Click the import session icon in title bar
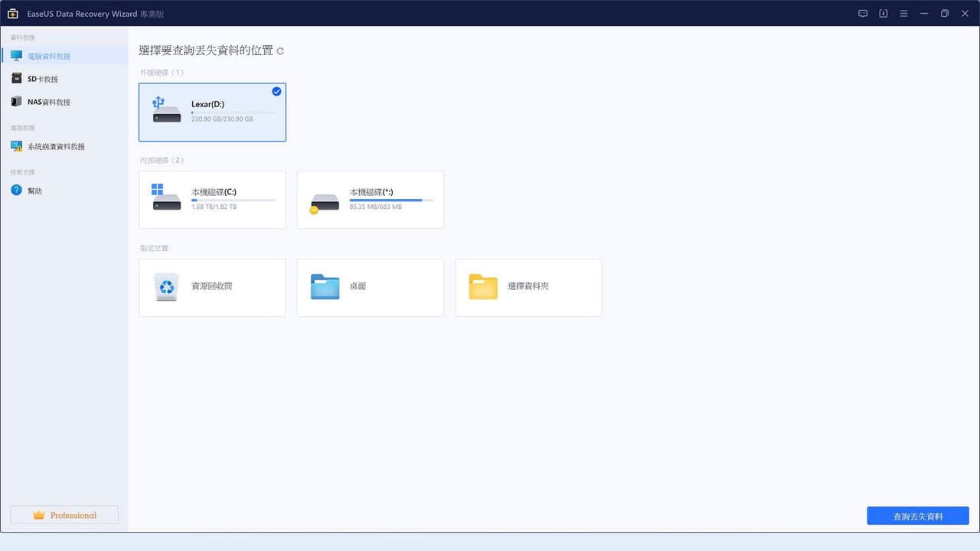 coord(883,14)
